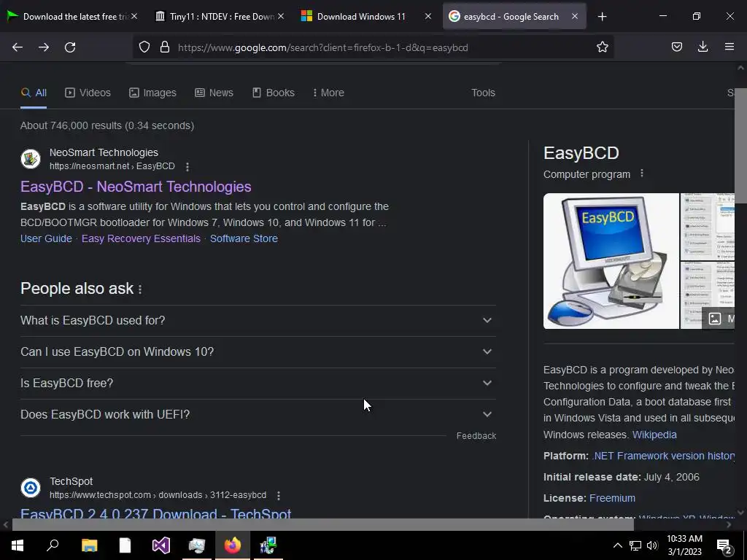This screenshot has width=747, height=560.
Task: Open NeoSmart result three-dot options
Action: pyautogui.click(x=187, y=167)
